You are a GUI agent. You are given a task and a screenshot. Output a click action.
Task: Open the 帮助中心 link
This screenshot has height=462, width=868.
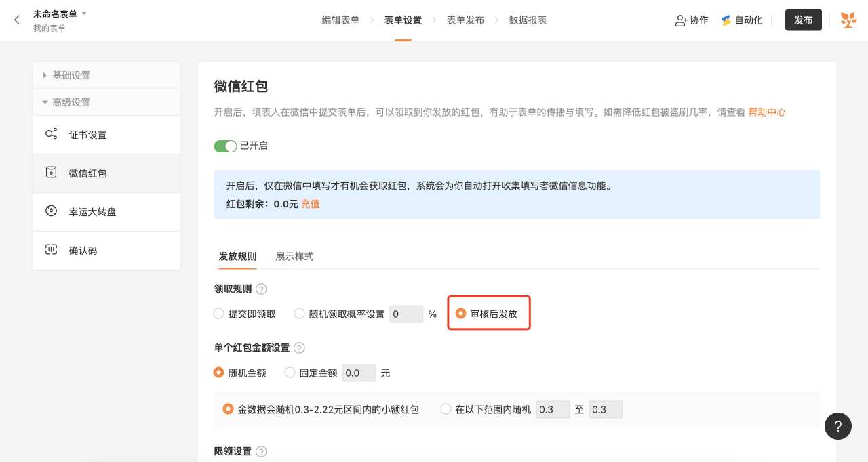click(767, 112)
